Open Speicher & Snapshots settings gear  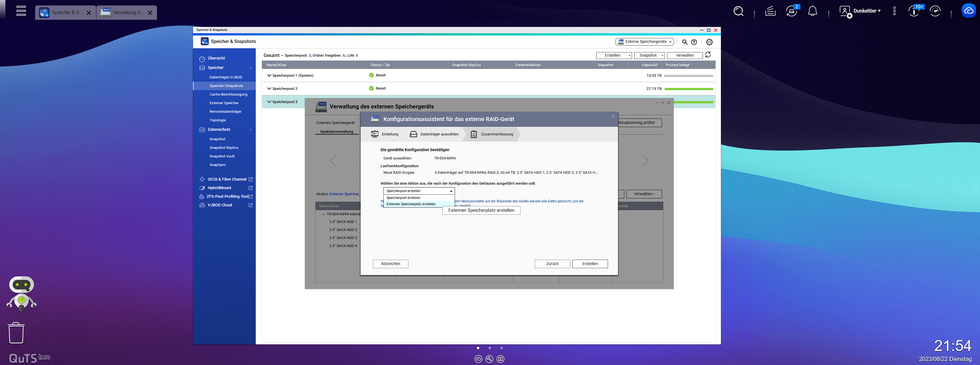click(709, 42)
